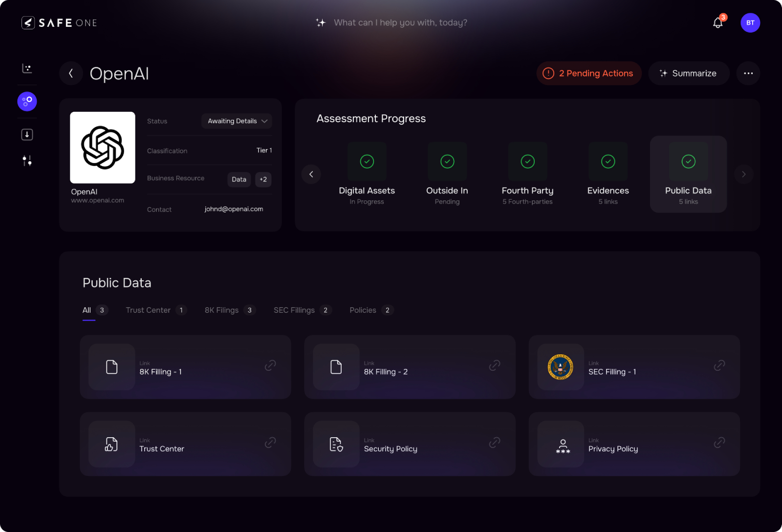782x532 pixels.
Task: Open link icon on Privacy Policy card
Action: (x=719, y=443)
